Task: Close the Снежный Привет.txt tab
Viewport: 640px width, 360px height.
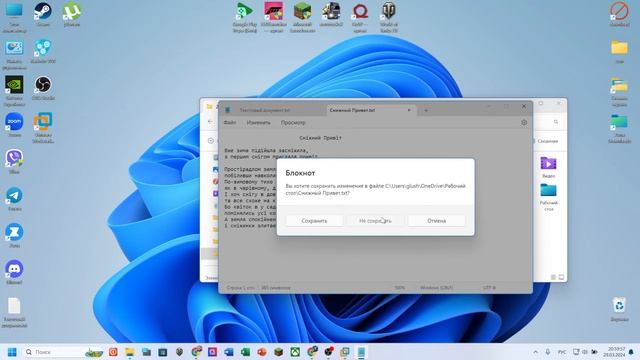Action: pos(409,110)
